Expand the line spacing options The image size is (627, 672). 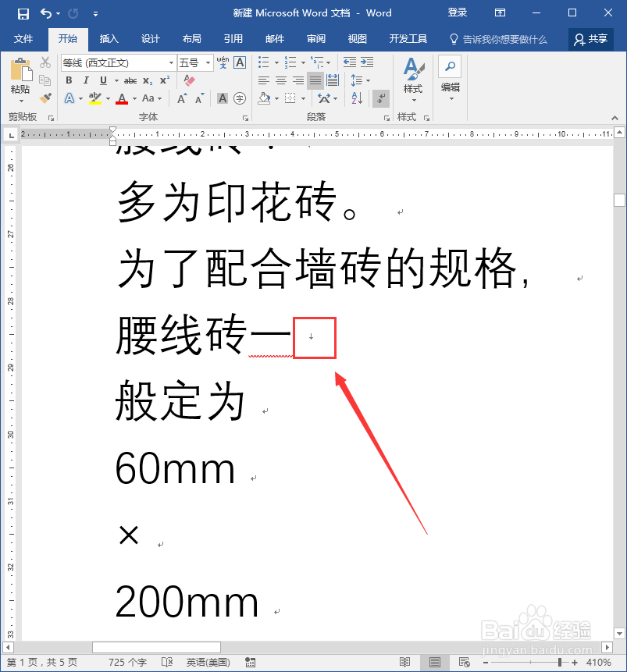coord(368,80)
